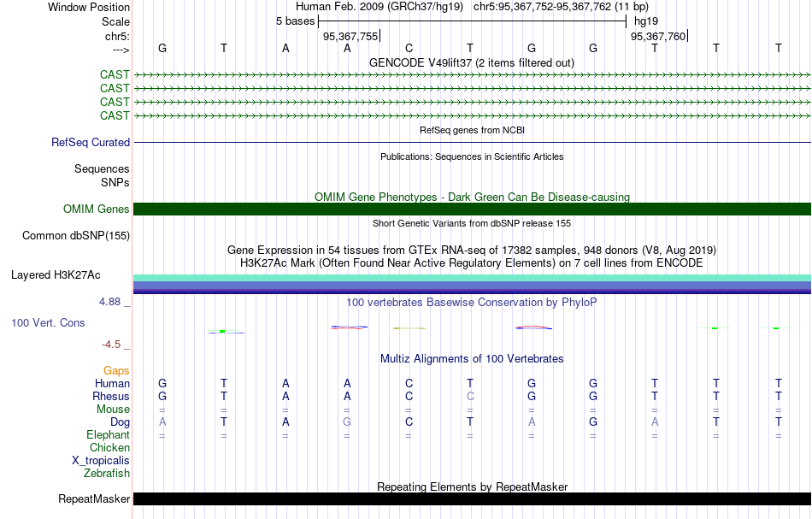Click the bottommost CAST transcript label
Viewport: 812px width, 519px height.
point(115,115)
